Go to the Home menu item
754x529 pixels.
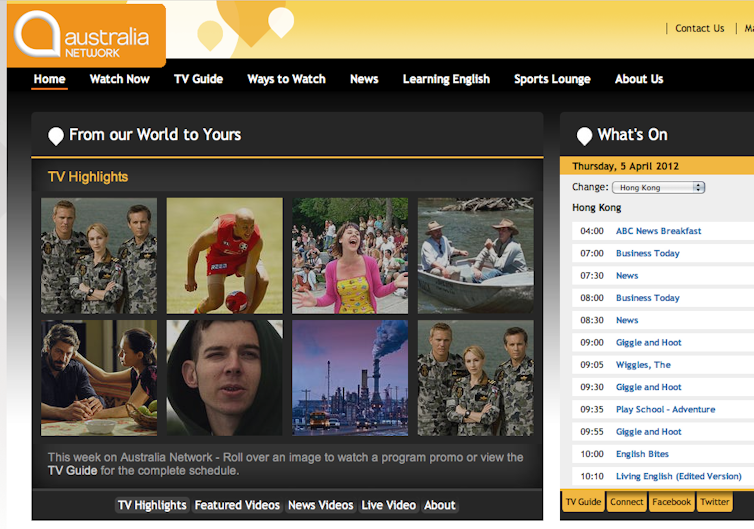pyautogui.click(x=50, y=79)
